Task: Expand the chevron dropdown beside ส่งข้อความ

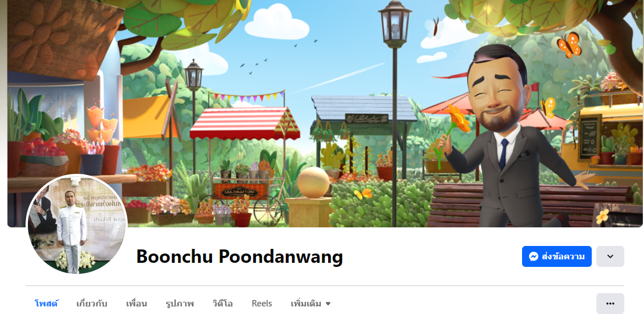Action: (610, 256)
